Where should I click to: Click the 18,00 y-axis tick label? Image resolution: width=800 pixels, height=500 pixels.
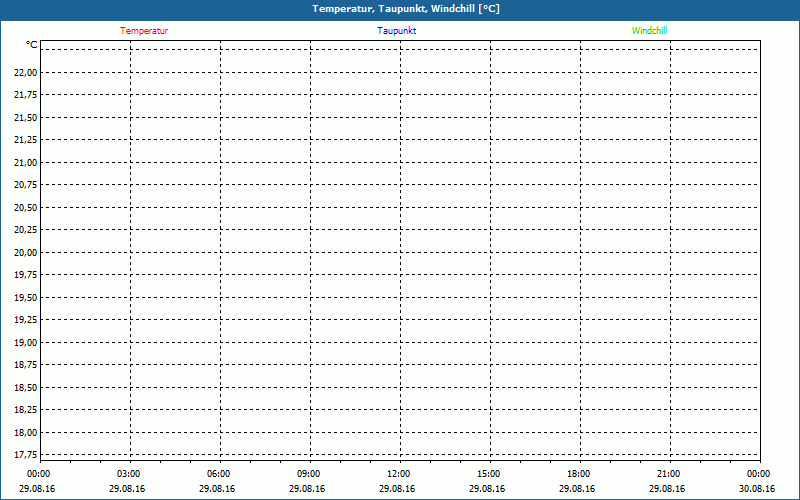[x=26, y=432]
